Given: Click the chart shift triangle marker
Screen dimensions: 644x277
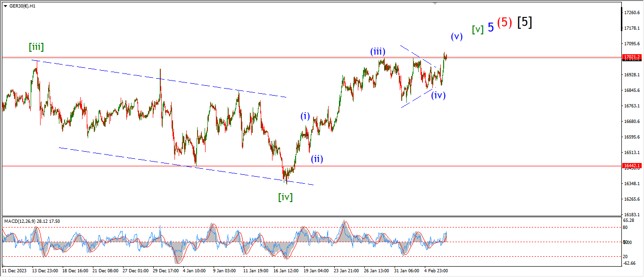Looking at the screenshot, I should (435, 3).
